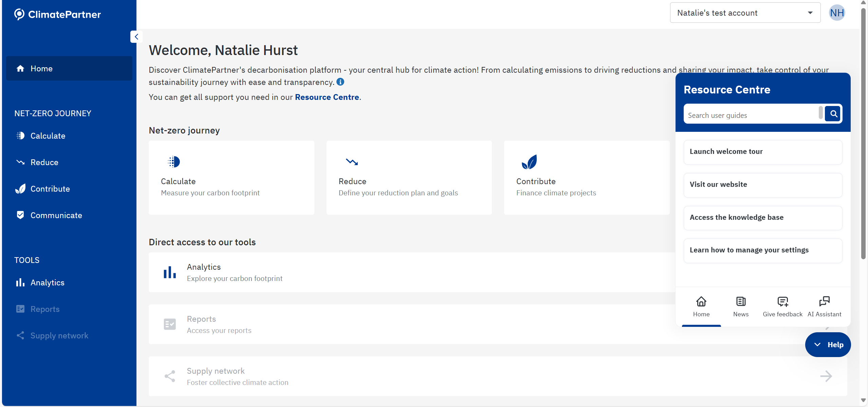Click the Communicate shield icon in sidebar
The width and height of the screenshot is (868, 407).
20,215
